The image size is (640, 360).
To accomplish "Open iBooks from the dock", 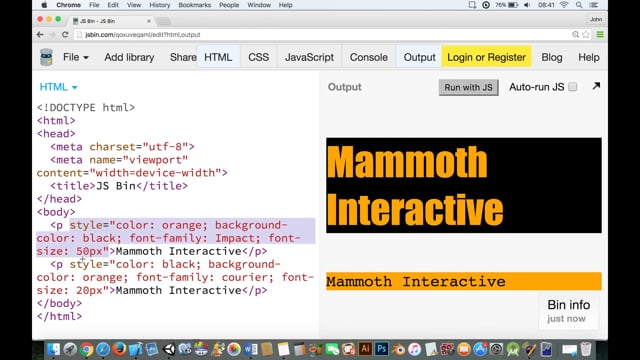I will click(464, 349).
